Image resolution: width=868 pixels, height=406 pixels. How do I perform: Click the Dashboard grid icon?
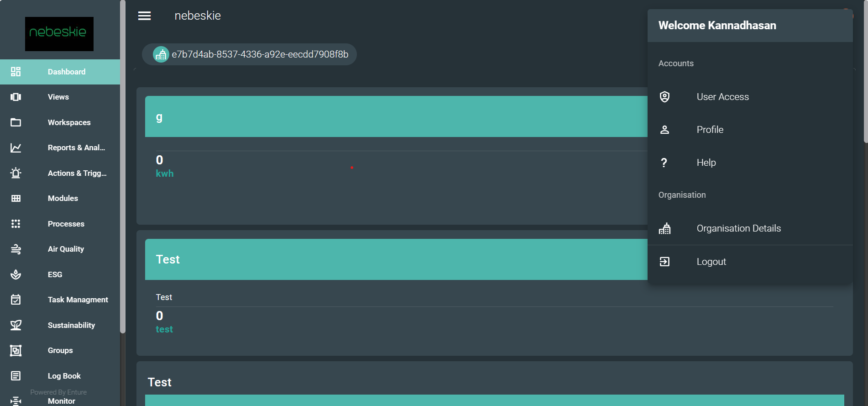click(x=16, y=72)
